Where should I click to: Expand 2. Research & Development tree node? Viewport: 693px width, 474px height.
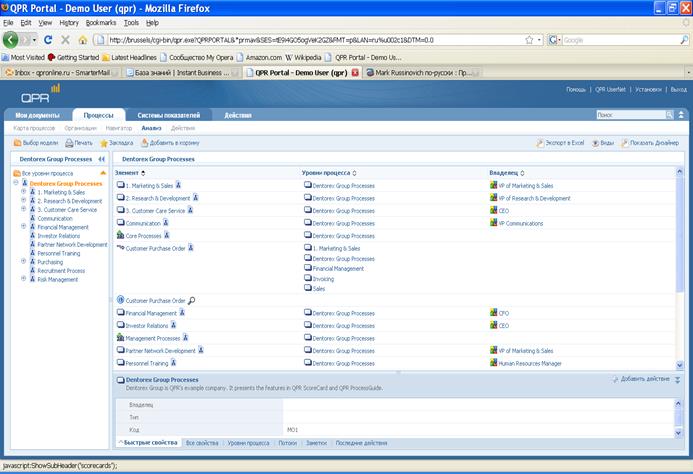click(x=24, y=200)
